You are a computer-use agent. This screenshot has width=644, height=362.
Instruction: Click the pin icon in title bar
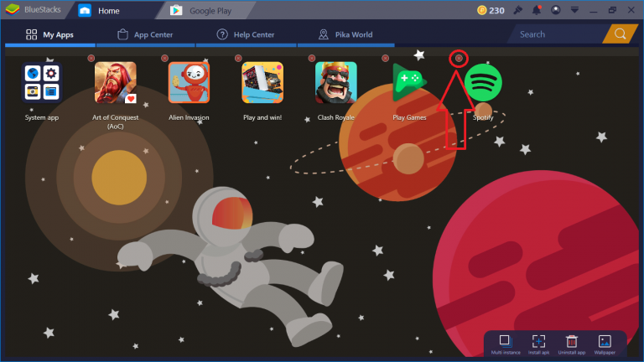pyautogui.click(x=518, y=10)
